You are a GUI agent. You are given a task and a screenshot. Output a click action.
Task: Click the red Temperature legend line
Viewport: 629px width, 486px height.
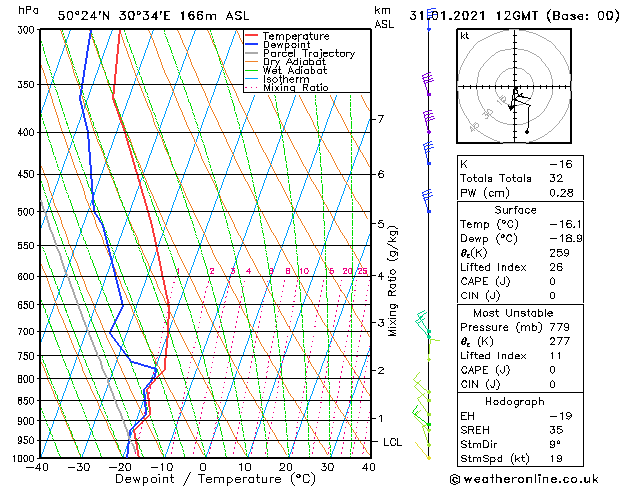(251, 36)
